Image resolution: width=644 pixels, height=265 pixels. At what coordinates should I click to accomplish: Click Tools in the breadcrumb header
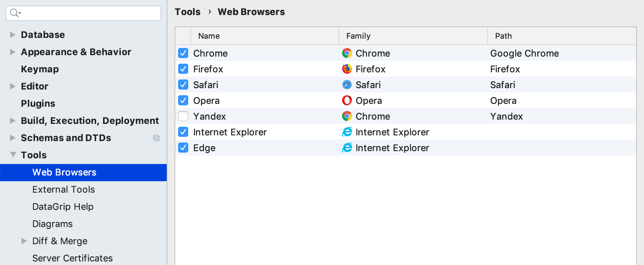[x=187, y=11]
